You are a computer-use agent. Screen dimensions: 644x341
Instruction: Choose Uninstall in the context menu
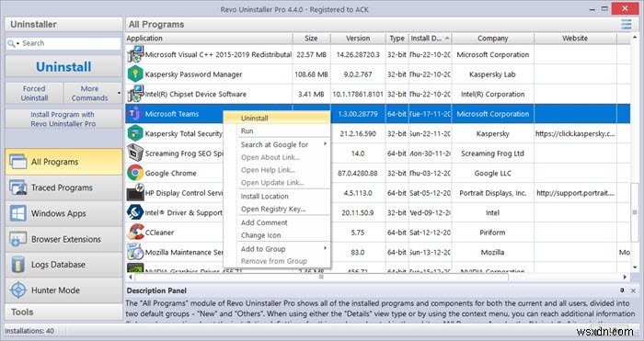[x=278, y=119]
